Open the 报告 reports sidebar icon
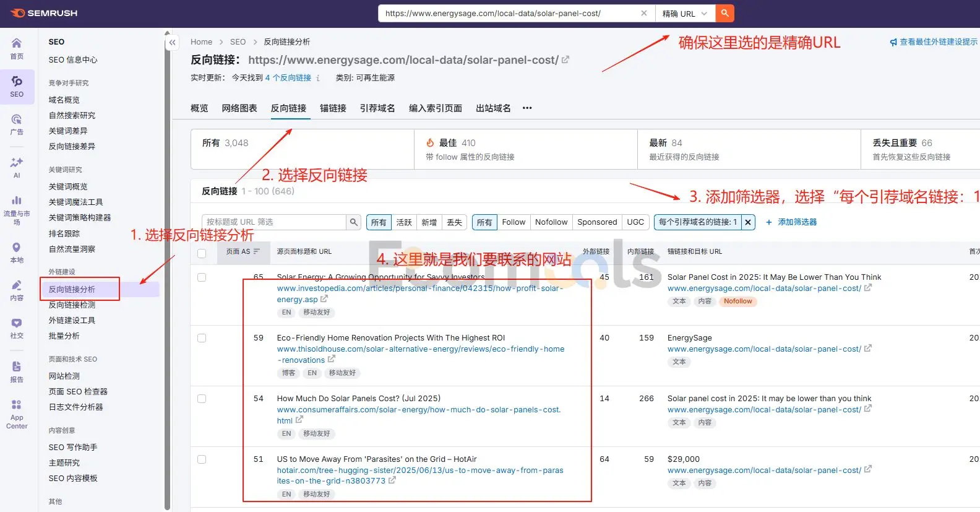980x512 pixels. coord(17,371)
